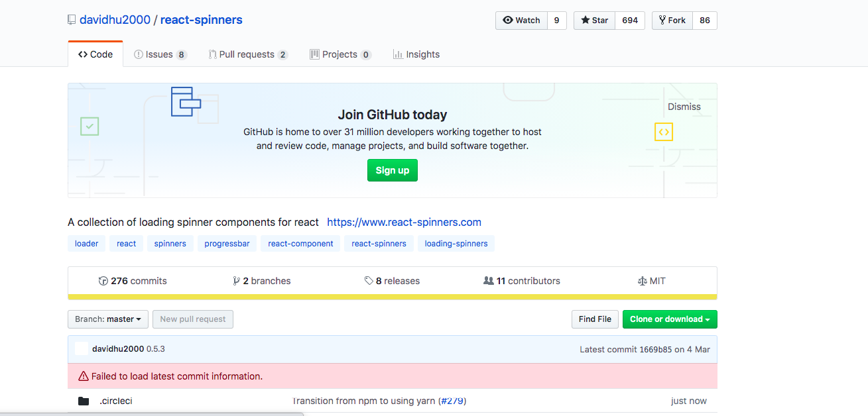Image resolution: width=868 pixels, height=416 pixels.
Task: Click the MIT license scale icon
Action: [x=642, y=281]
